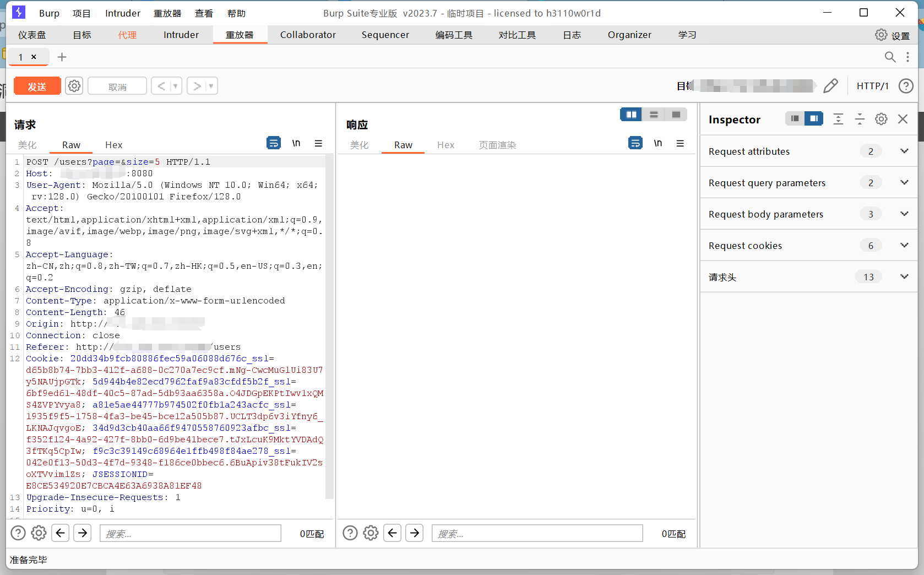Select top-bottom request/response layout

tap(654, 115)
